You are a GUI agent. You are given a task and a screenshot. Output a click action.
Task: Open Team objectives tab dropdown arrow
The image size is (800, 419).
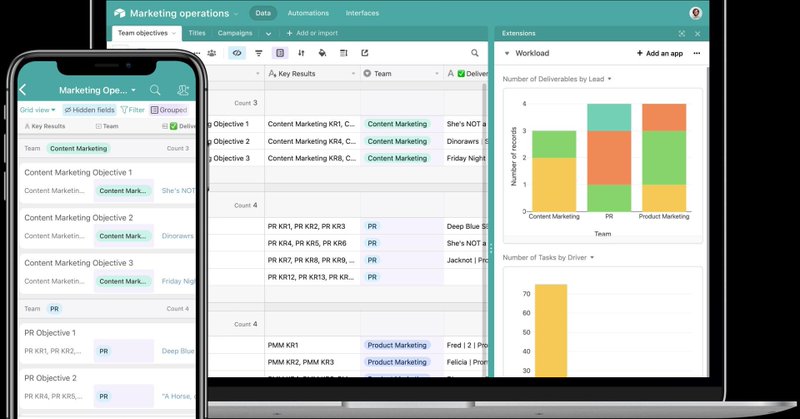pyautogui.click(x=173, y=33)
